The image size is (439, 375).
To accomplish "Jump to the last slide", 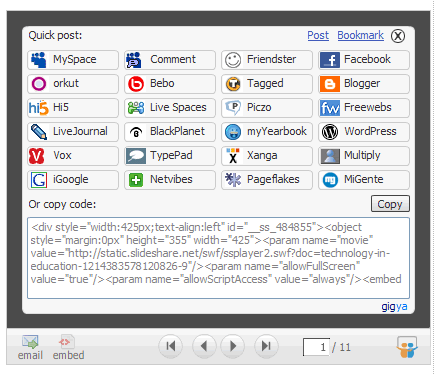I will [x=266, y=346].
